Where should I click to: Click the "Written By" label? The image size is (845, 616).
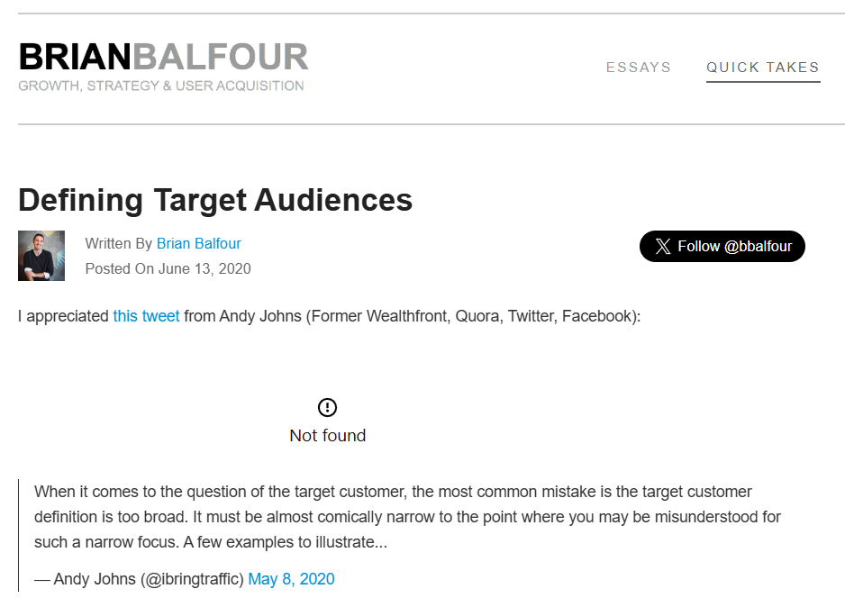pyautogui.click(x=118, y=243)
